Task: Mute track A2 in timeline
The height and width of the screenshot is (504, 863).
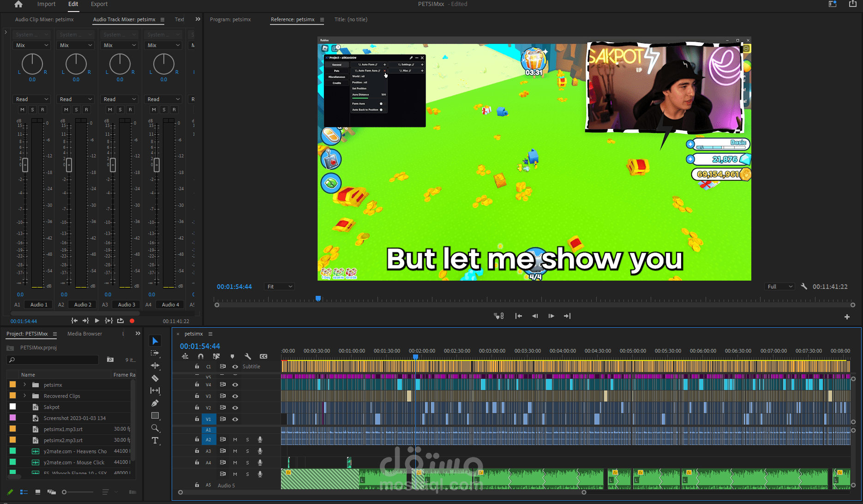Action: tap(235, 439)
